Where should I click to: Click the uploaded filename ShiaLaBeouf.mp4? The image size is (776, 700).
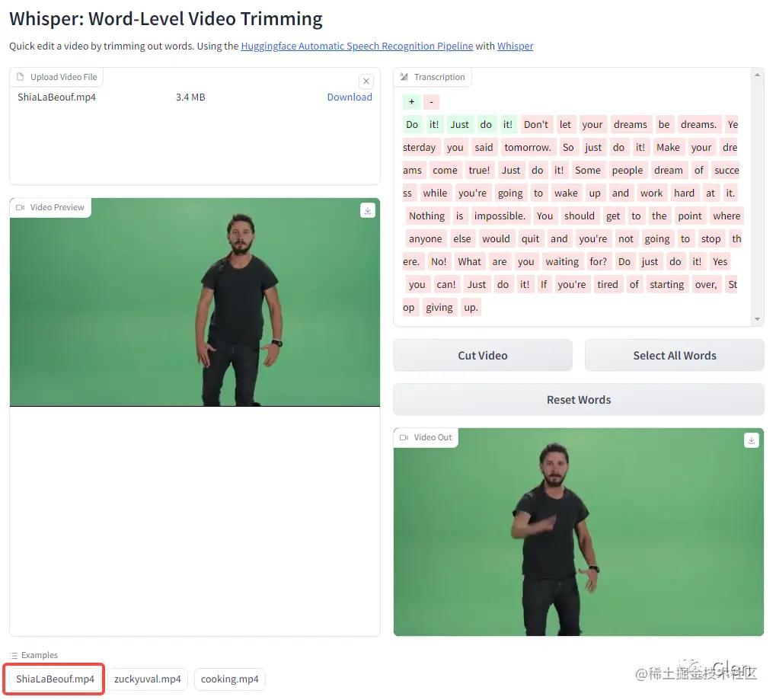(x=56, y=97)
